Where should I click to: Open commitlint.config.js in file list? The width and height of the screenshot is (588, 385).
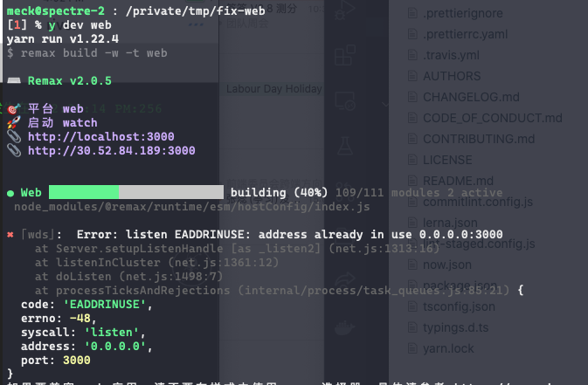pyautogui.click(x=478, y=202)
